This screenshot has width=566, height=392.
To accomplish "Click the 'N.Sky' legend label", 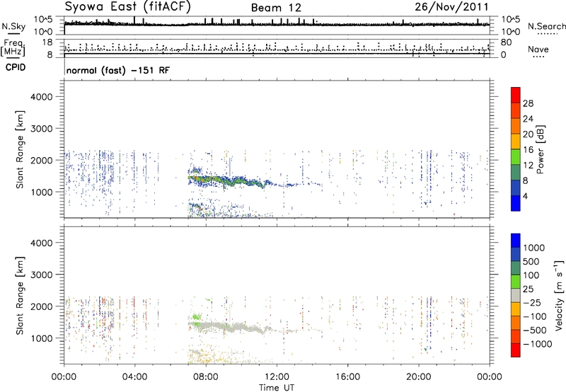I will pos(13,26).
